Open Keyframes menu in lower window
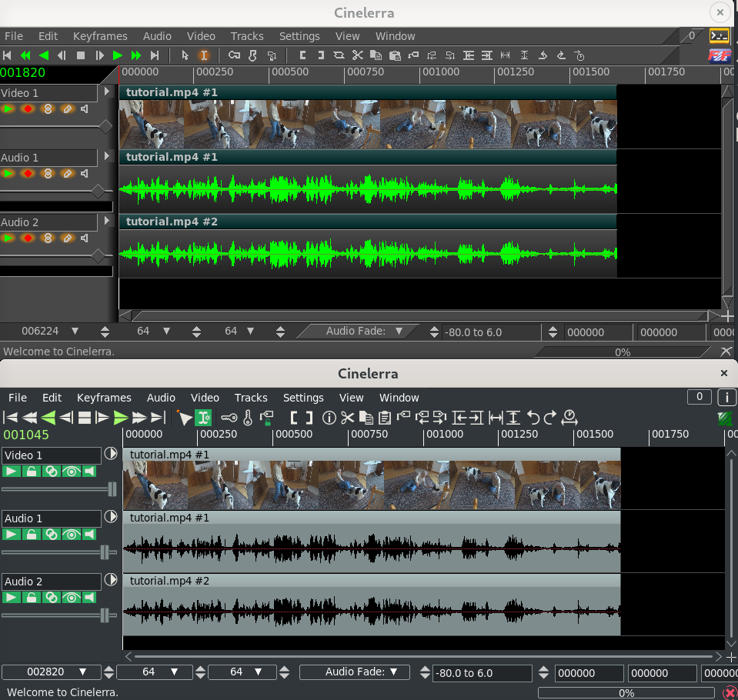738x700 pixels. 104,398
